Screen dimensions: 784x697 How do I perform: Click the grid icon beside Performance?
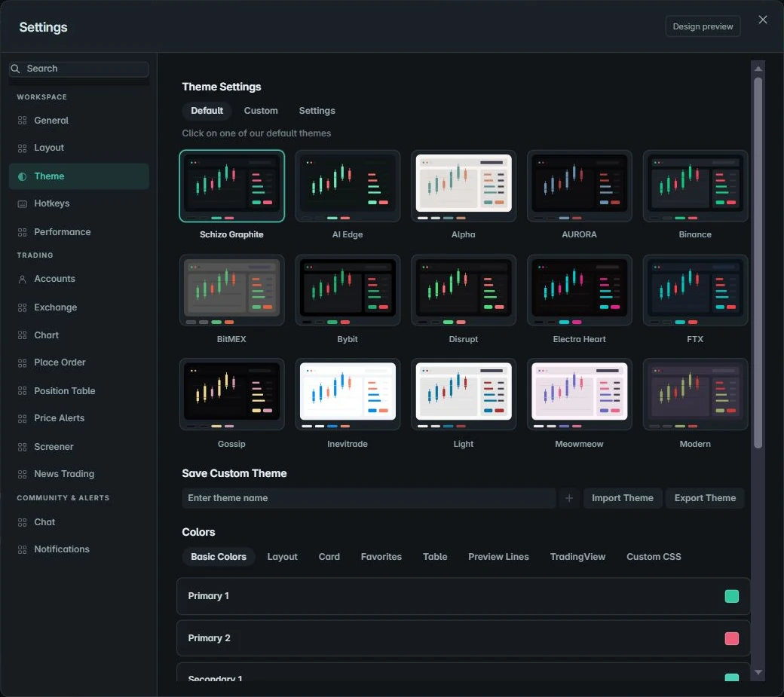pyautogui.click(x=22, y=232)
